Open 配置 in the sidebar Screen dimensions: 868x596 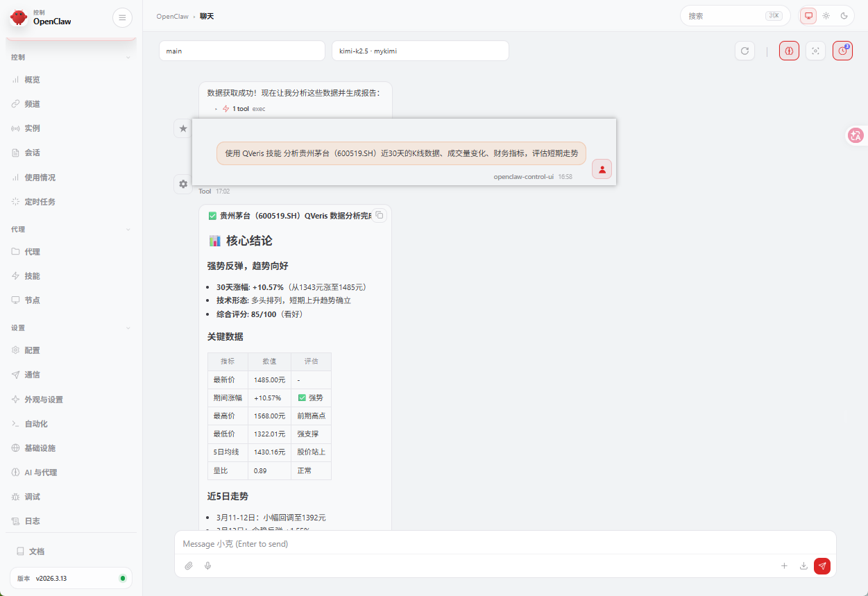tap(71, 350)
